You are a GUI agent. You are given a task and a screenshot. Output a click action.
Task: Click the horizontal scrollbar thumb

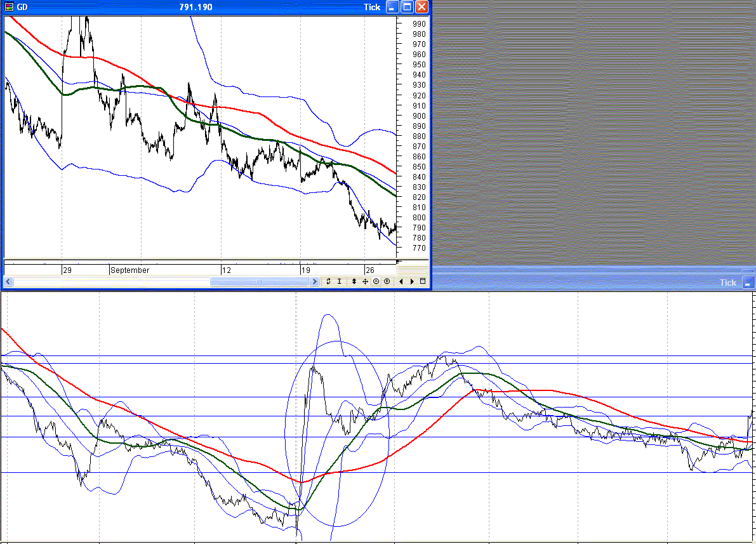click(259, 282)
